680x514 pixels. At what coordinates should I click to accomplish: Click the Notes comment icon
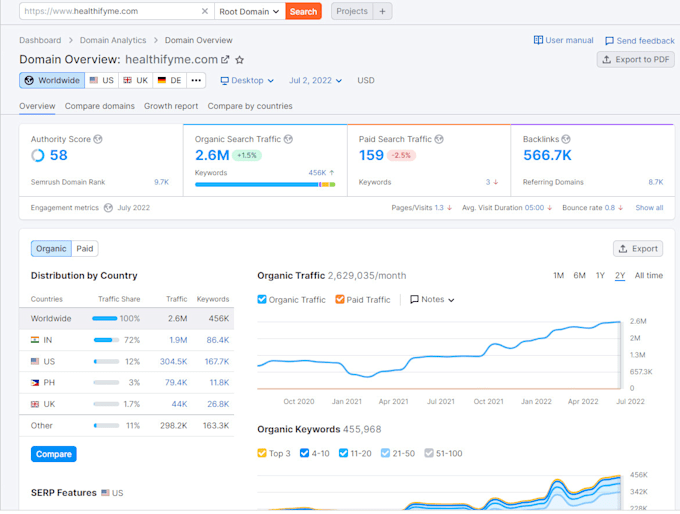click(x=414, y=300)
